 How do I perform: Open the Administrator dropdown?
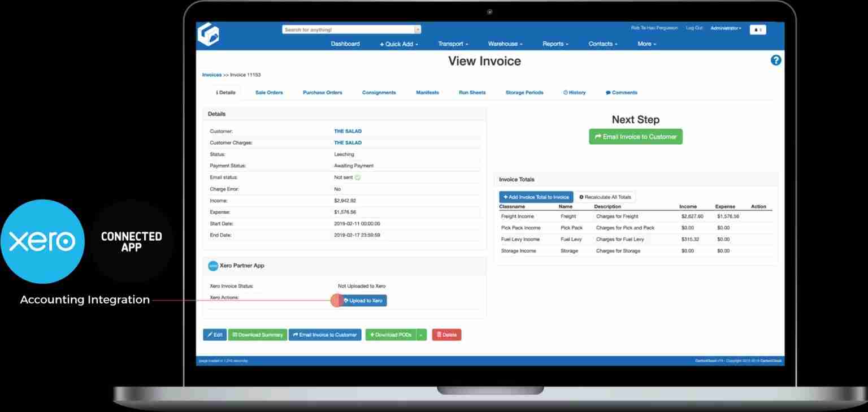coord(726,28)
